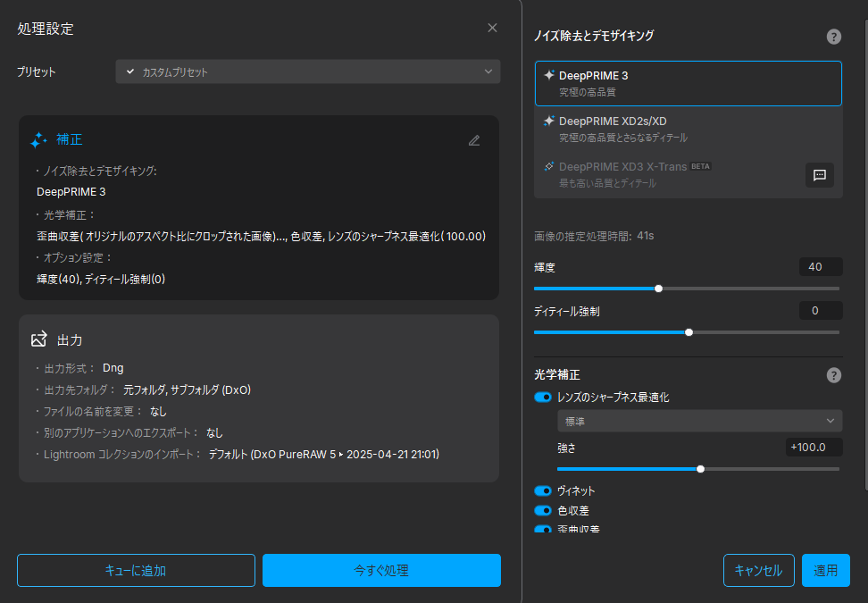The height and width of the screenshot is (603, 868).
Task: Edit the 強さ value field +100.0
Action: pos(814,448)
